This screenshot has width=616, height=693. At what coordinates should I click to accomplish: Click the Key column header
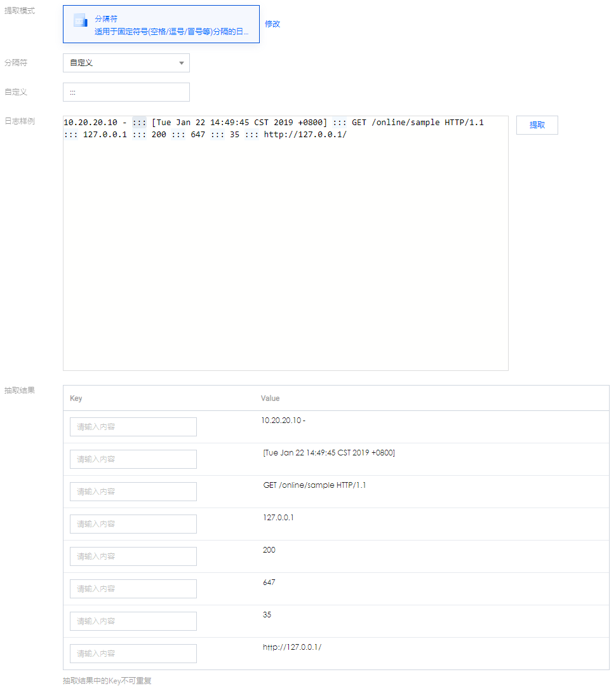coord(76,398)
